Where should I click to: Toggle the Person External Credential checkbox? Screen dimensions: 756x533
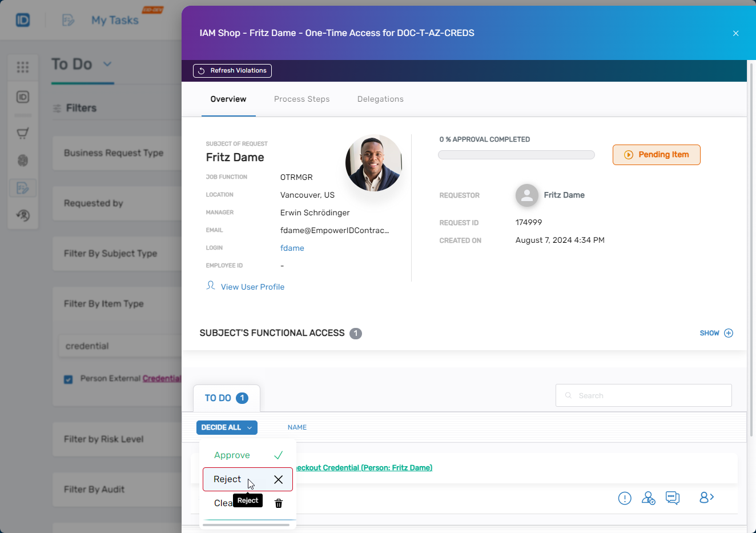[x=69, y=379]
